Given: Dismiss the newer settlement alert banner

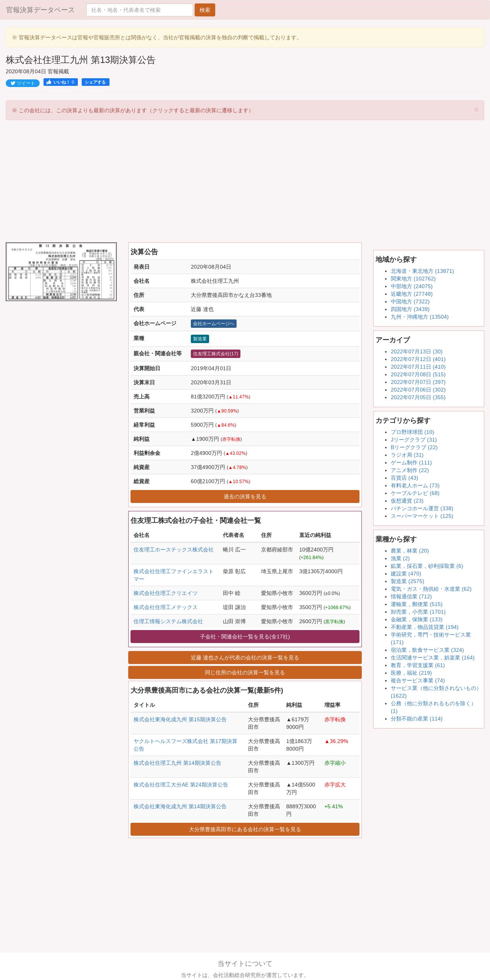Looking at the screenshot, I should click(x=476, y=110).
